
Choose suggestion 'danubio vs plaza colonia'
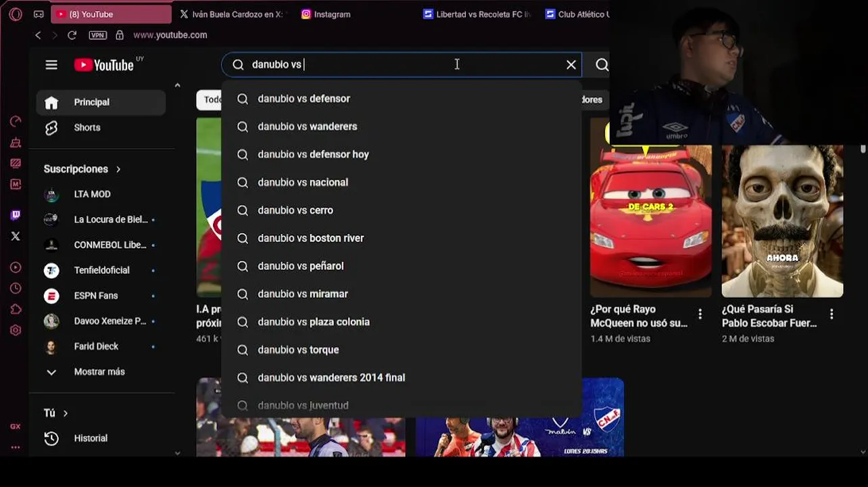click(x=402, y=322)
